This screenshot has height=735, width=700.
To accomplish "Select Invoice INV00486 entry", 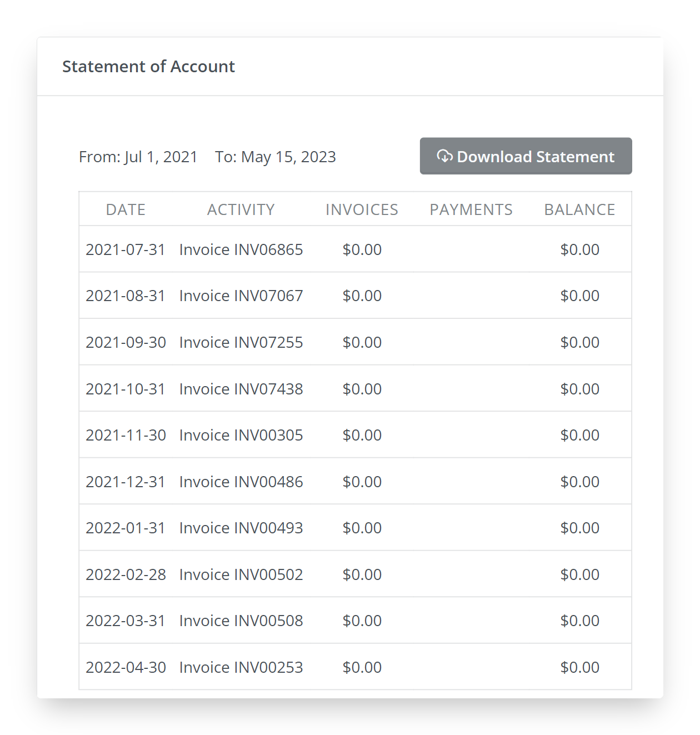I will coord(241,482).
